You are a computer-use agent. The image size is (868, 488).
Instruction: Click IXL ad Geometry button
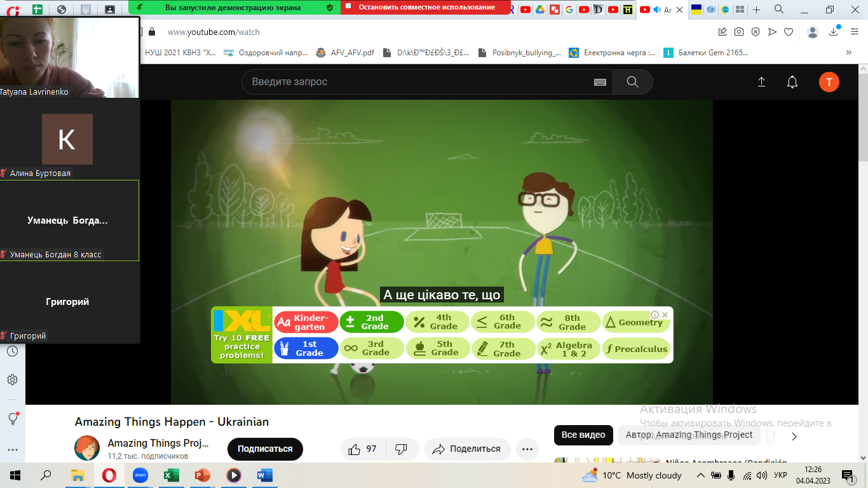click(x=635, y=322)
